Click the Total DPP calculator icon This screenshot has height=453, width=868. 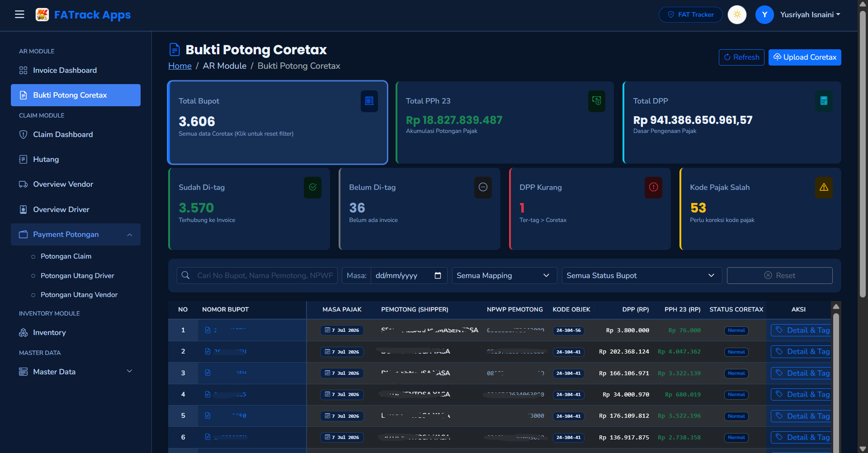click(x=824, y=101)
